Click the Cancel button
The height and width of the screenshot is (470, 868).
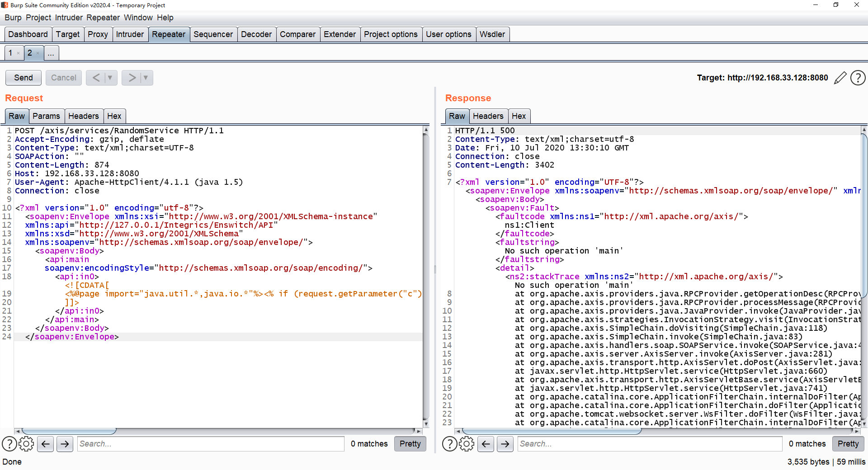(x=64, y=78)
